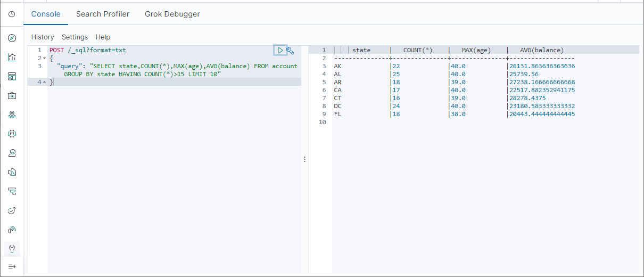The image size is (644, 277).
Task: Open the History panel
Action: coord(43,37)
